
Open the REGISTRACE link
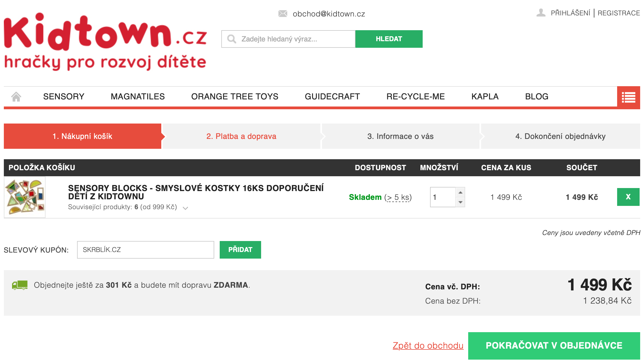(x=619, y=13)
